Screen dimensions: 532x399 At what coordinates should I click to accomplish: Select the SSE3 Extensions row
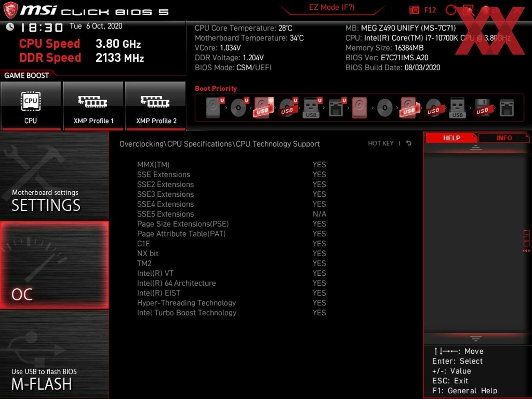[x=232, y=194]
